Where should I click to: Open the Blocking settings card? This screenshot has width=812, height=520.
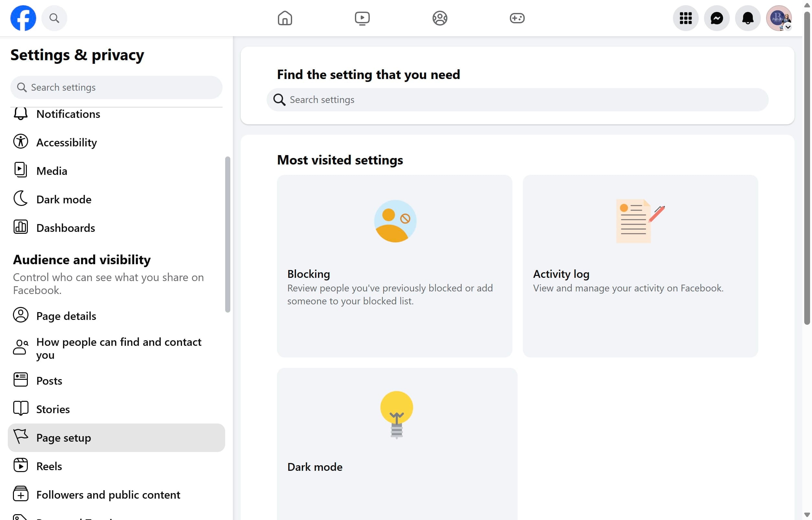394,266
